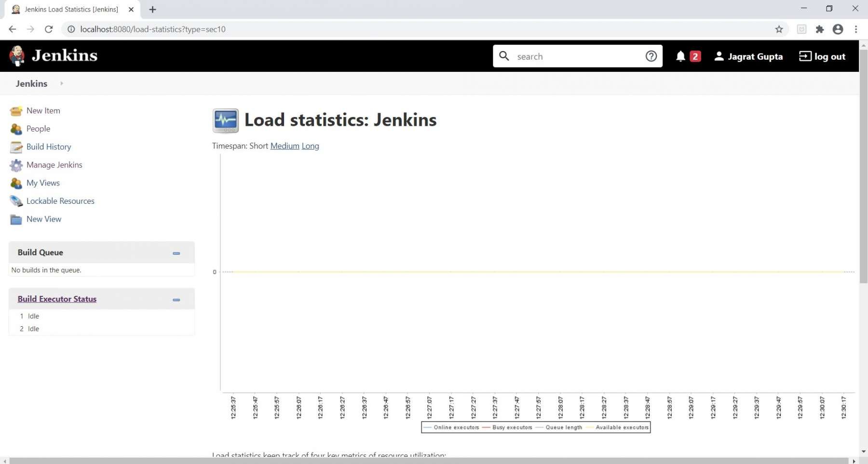Click the 12:30:17 time axis label
868x464 pixels.
[843, 408]
